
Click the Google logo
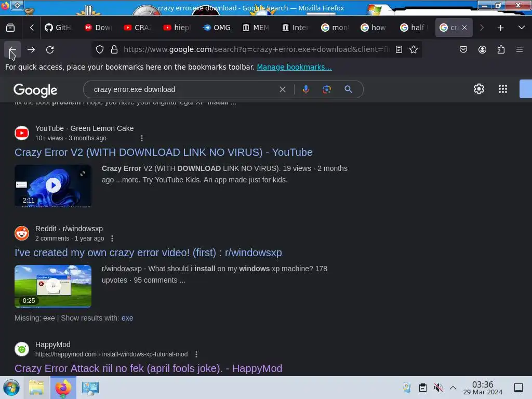point(35,90)
